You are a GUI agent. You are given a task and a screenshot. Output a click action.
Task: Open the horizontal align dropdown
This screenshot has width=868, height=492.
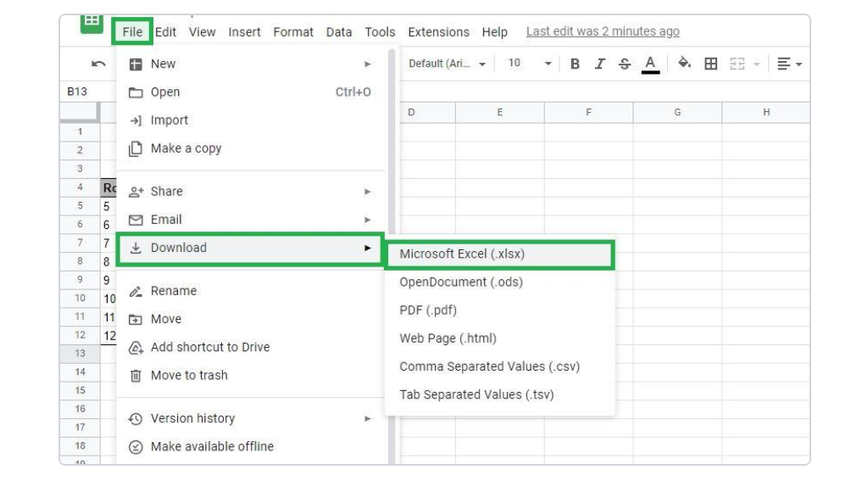coord(789,64)
